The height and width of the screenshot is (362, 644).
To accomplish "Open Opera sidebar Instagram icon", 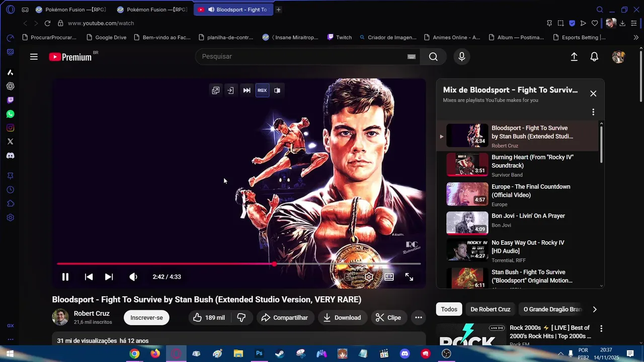I will pos(10,128).
